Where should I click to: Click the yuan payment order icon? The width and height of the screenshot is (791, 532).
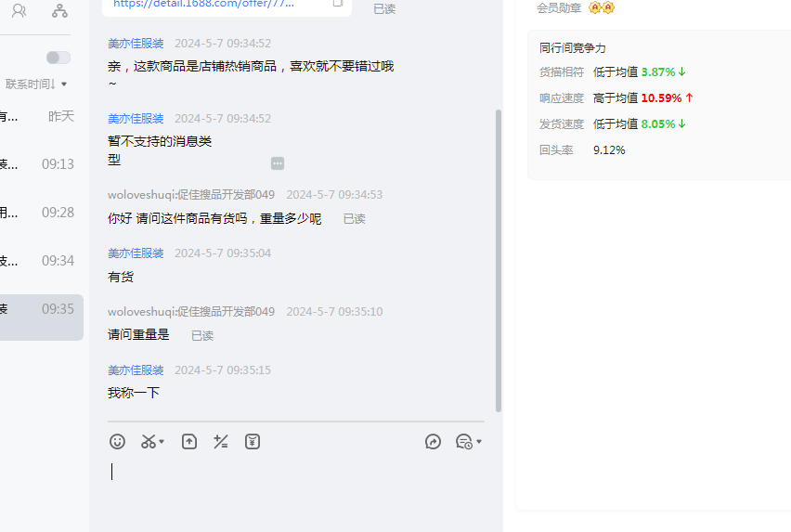(x=253, y=442)
